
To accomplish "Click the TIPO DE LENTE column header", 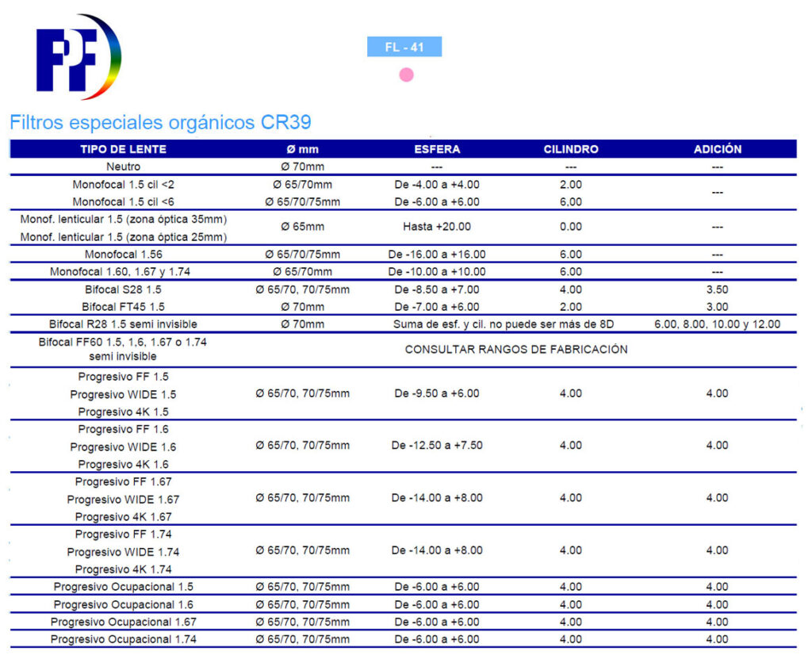I will [123, 149].
